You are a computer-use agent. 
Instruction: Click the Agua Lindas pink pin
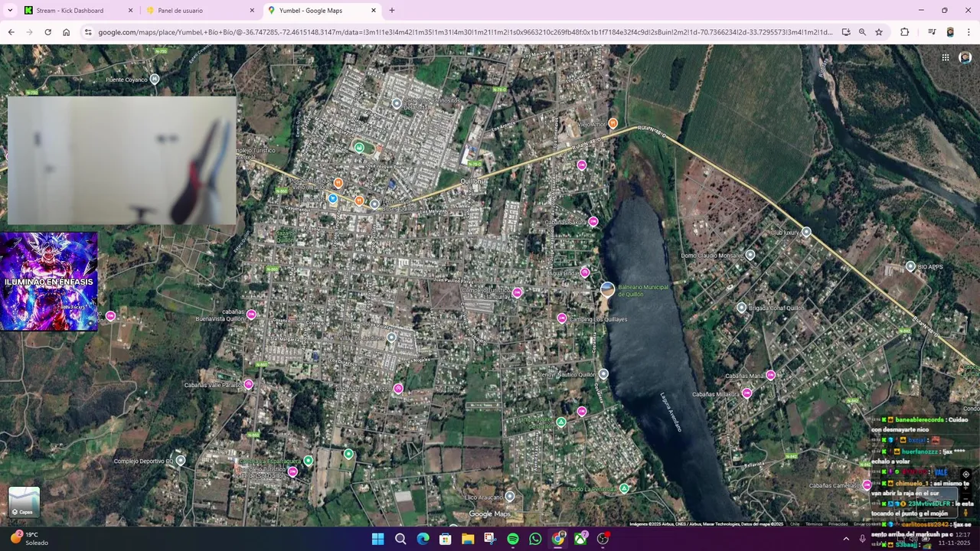[x=585, y=272]
